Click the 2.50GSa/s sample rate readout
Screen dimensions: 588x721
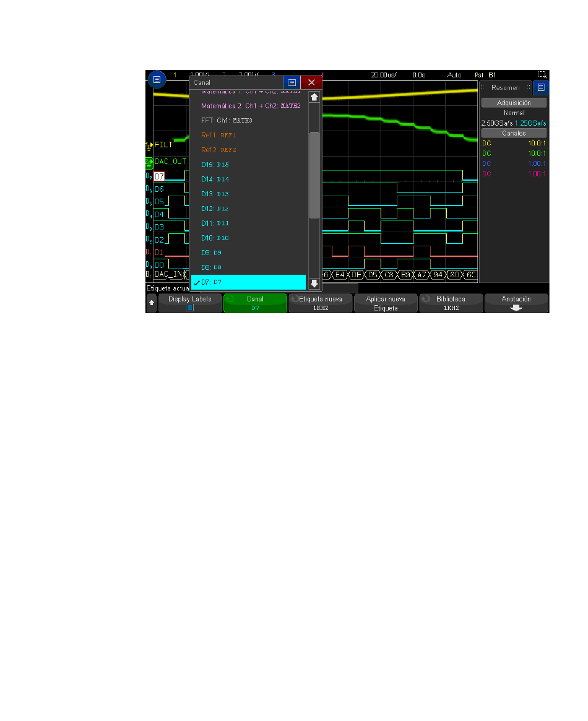(497, 123)
